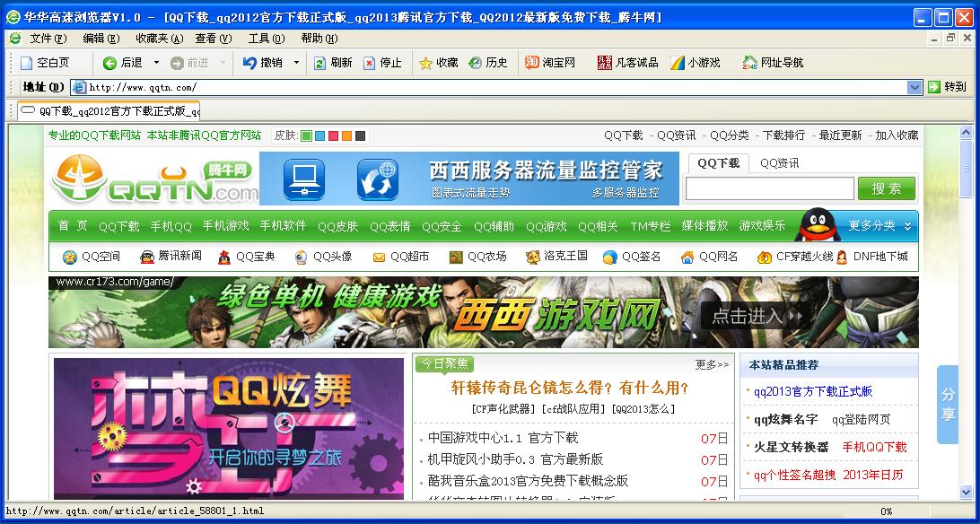
Task: Choose the pink-red skin color
Action: click(333, 135)
